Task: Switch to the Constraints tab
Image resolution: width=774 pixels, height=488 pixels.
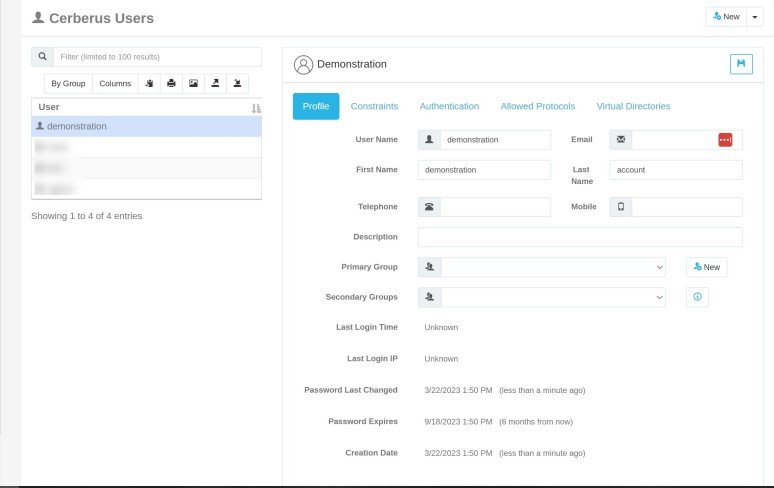Action: [x=374, y=106]
